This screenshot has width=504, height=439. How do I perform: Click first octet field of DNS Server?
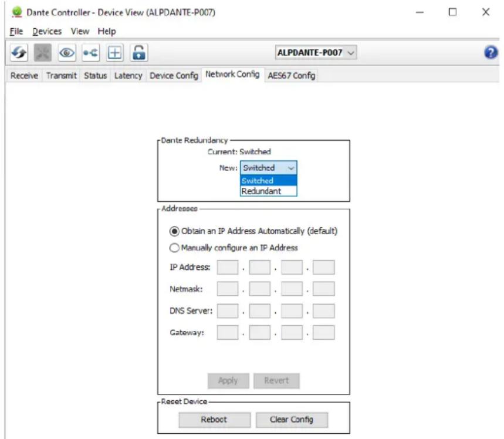pyautogui.click(x=228, y=311)
